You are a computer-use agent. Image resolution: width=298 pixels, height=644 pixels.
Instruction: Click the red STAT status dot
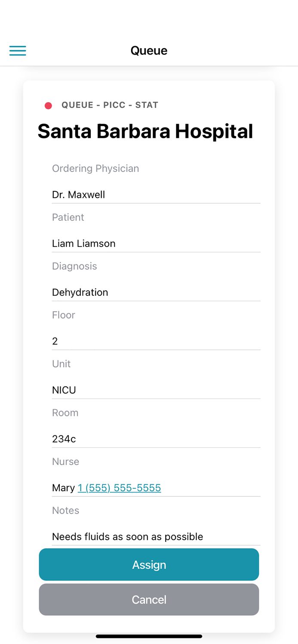(48, 106)
